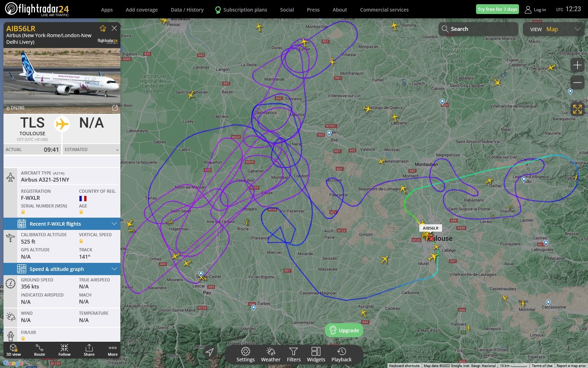This screenshot has height=368, width=588.
Task: Open the Press menu
Action: pos(313,10)
